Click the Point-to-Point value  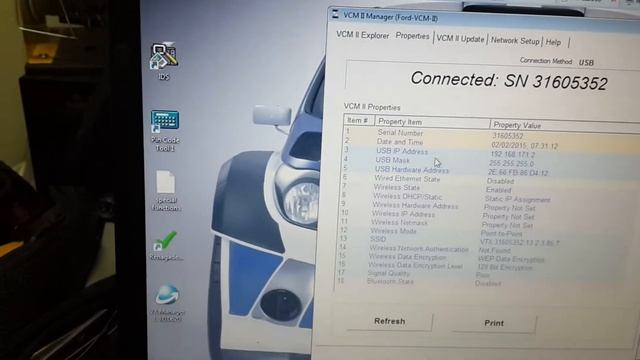click(x=501, y=233)
